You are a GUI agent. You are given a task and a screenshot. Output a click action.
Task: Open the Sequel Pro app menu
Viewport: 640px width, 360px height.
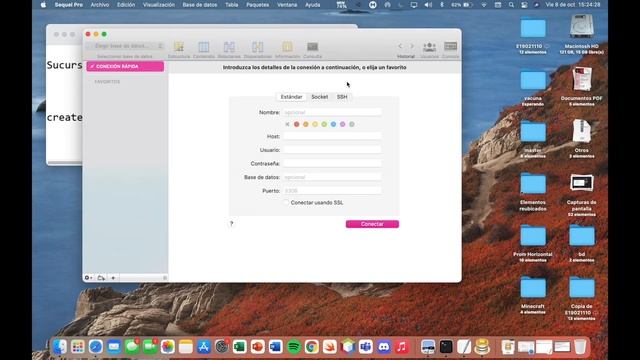(x=69, y=5)
